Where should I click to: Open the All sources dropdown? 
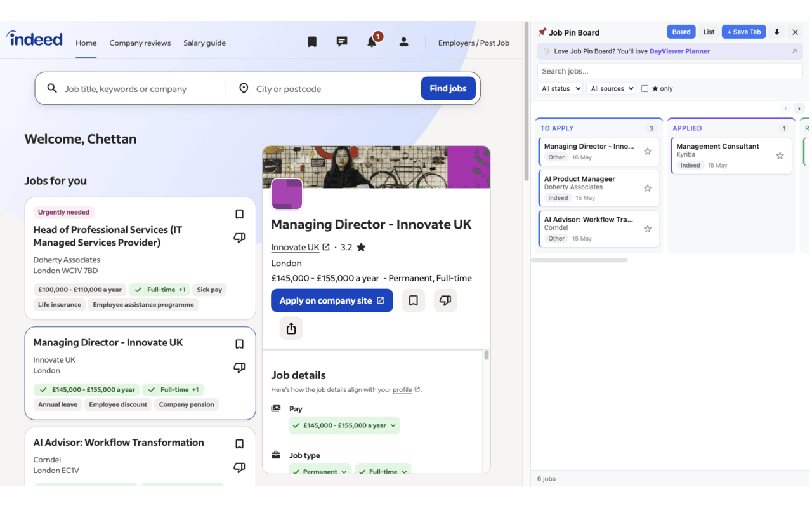point(611,89)
